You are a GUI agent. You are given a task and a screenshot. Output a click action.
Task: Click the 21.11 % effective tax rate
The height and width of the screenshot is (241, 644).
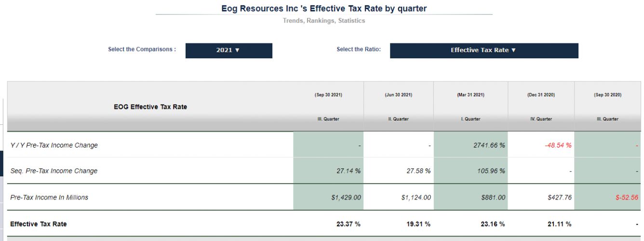[x=559, y=224]
